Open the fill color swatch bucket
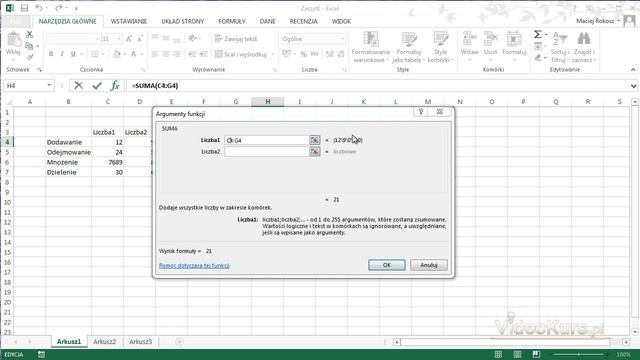The width and height of the screenshot is (640, 360). pos(117,54)
